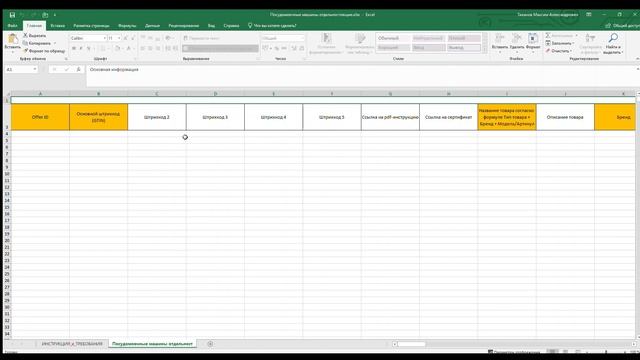This screenshot has height=360, width=640.
Task: Apply AutoSum from the Editing group
Action: (x=561, y=36)
